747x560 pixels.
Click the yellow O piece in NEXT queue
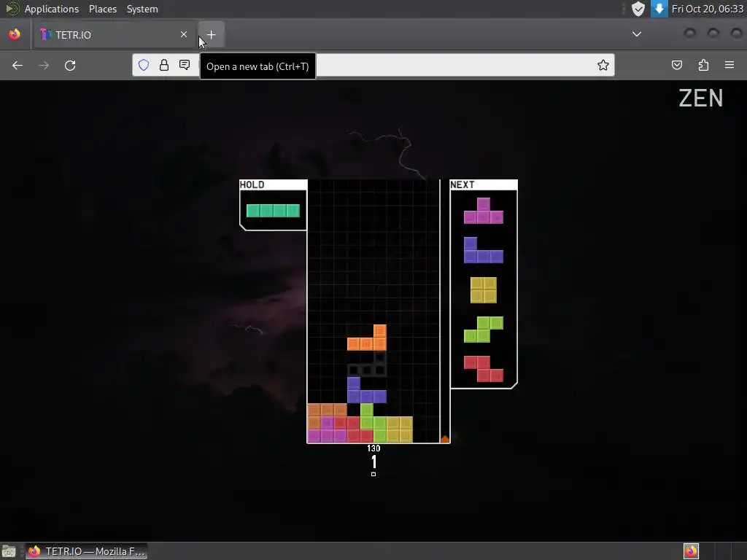(x=484, y=290)
